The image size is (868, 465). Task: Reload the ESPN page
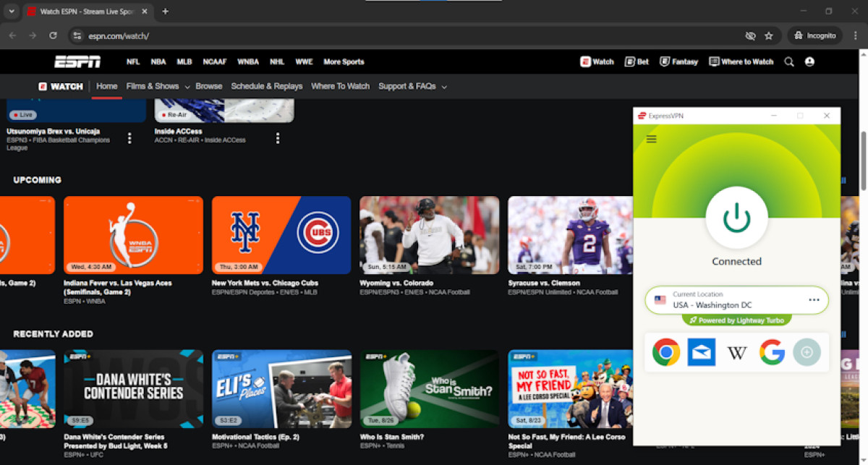click(x=53, y=35)
